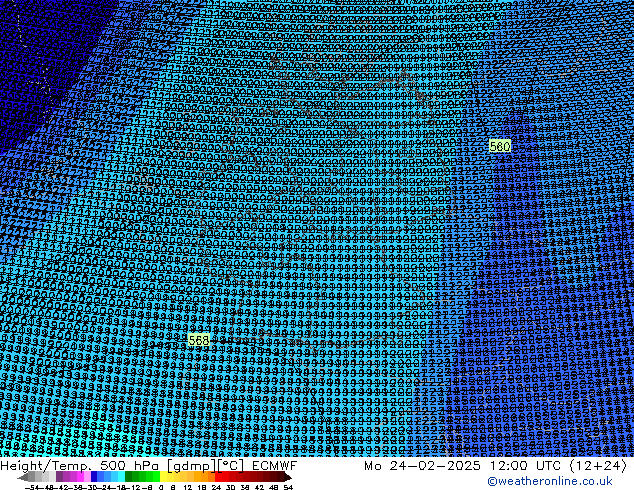Click the cyan legend swatch near -18
634x490 pixels.
tap(121, 477)
